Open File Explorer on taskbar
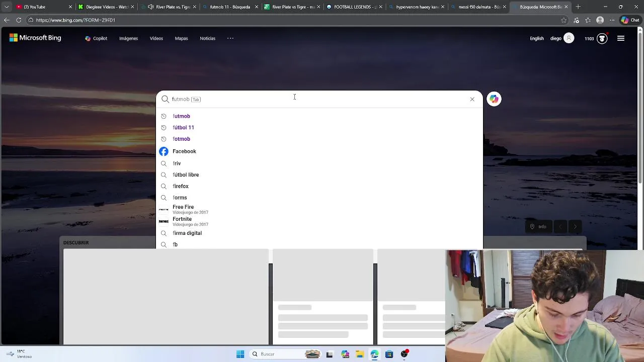This screenshot has height=362, width=644. click(360, 354)
